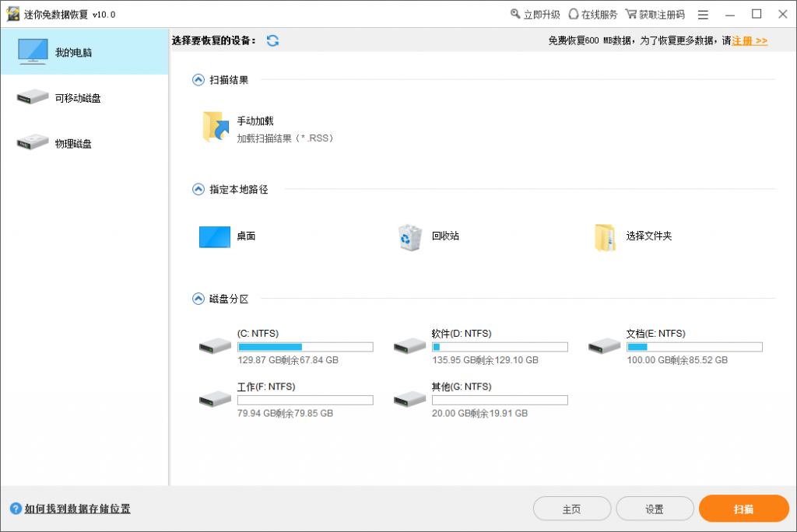Viewport: 797px width, 532px height.
Task: Click the app logo icon in title bar
Action: (13, 14)
